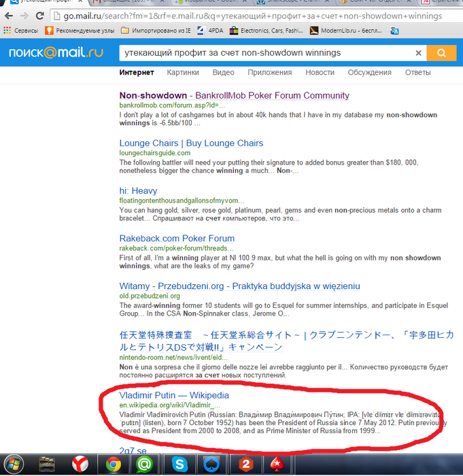Go back with the browser back arrow
Image resolution: width=463 pixels, height=476 pixels.
click(9, 16)
